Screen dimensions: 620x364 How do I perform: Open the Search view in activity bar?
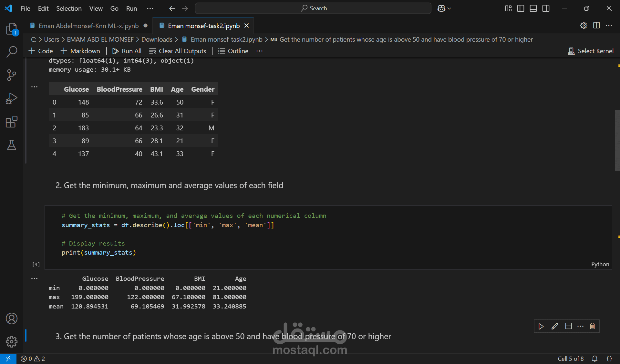coord(12,52)
